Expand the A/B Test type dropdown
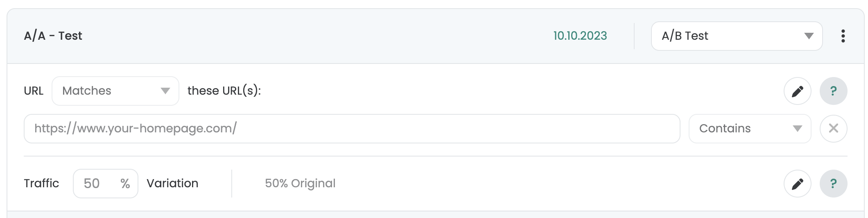This screenshot has width=868, height=218. [x=737, y=36]
